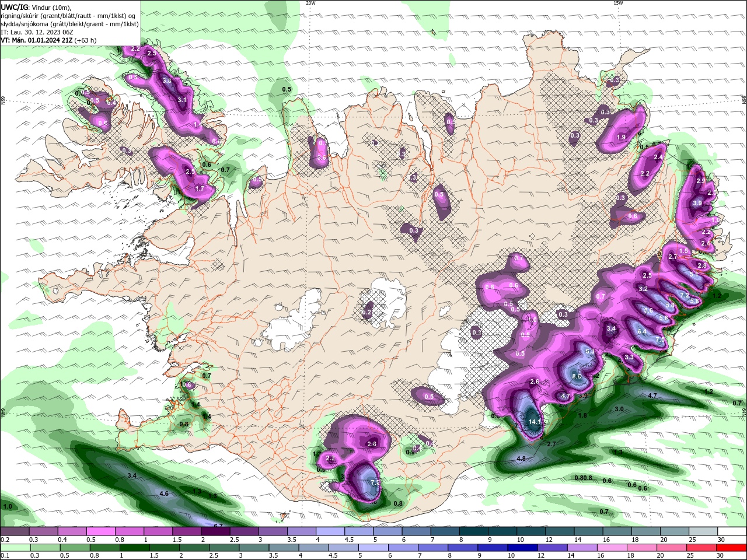
Task: Click the rain legend swatch between 0.1 and 0.3
Action: coord(15,548)
